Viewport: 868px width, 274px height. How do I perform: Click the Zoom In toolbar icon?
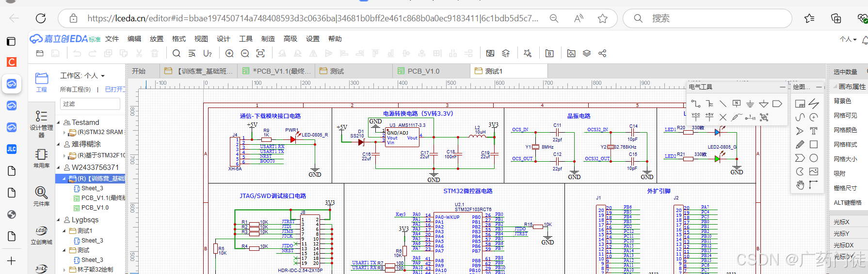click(229, 53)
